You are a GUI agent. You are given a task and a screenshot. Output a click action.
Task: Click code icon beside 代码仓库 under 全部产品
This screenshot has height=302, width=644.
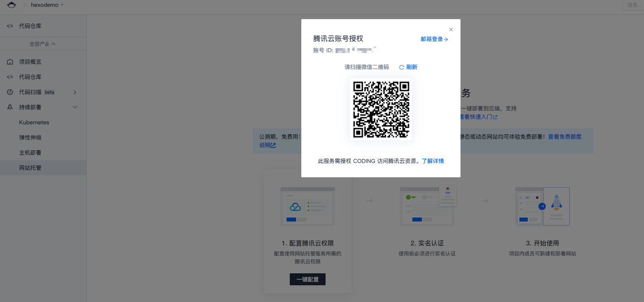[10, 77]
